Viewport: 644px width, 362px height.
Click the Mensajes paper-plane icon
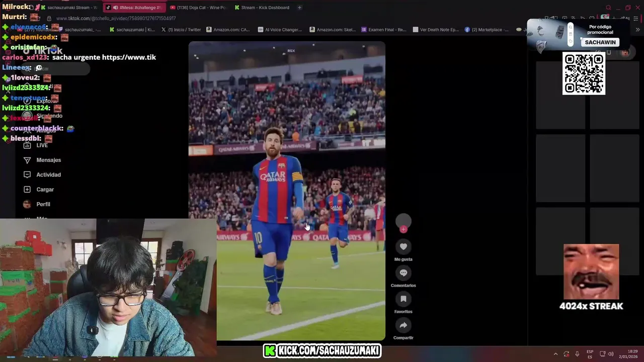point(27,160)
